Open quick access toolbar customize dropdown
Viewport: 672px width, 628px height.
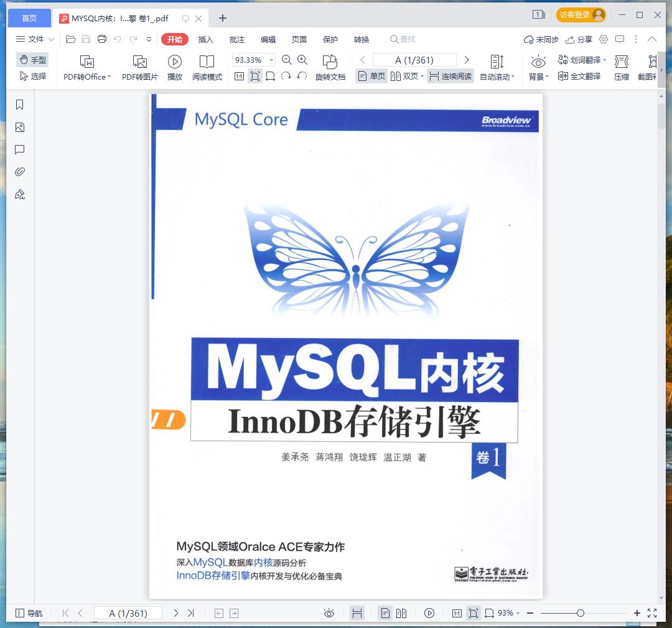pos(149,39)
